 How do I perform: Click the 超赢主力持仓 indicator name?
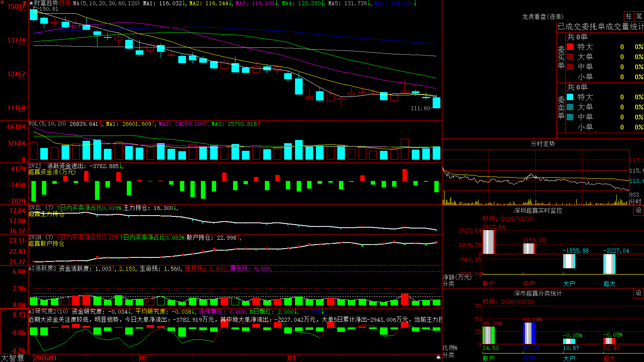click(x=46, y=214)
